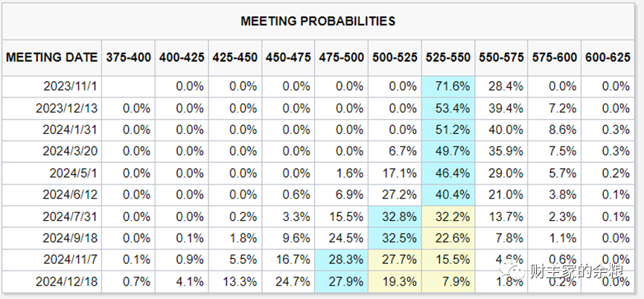Click the highlighted 71.6% cell
Image resolution: width=644 pixels, height=299 pixels.
[448, 86]
